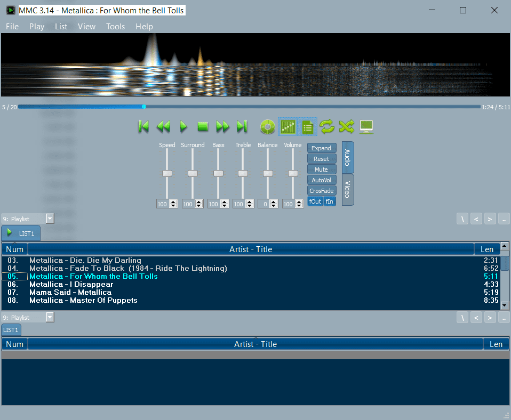This screenshot has width=511, height=420.
Task: Click the fast-forward double-arrow icon
Action: click(x=222, y=126)
